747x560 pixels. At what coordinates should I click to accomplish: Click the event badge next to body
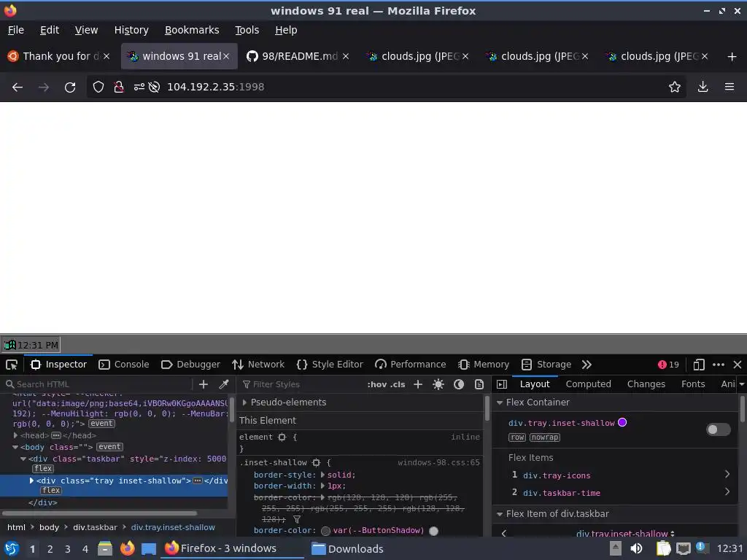(109, 447)
